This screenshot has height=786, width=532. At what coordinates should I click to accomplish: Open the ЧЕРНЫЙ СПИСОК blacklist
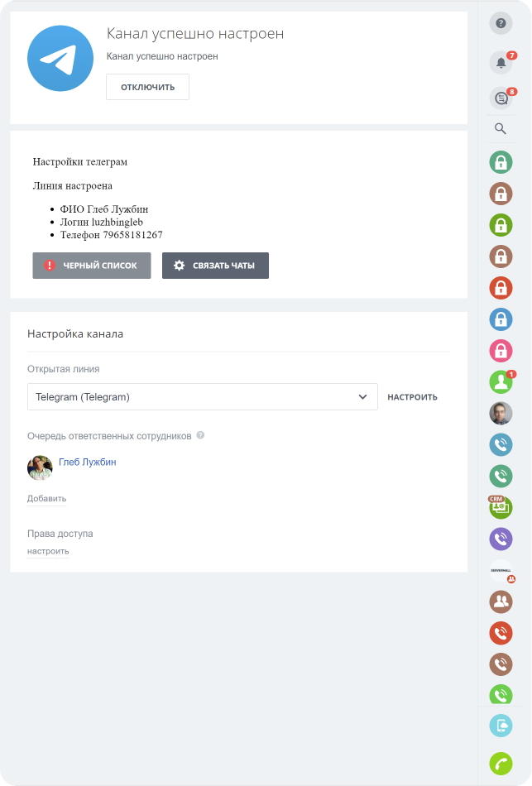tap(92, 266)
